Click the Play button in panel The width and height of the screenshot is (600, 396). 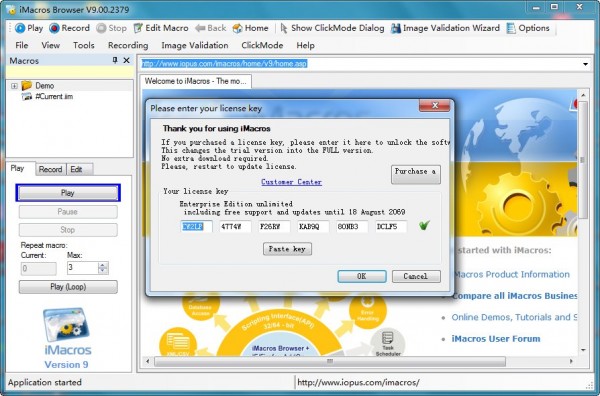[68, 193]
